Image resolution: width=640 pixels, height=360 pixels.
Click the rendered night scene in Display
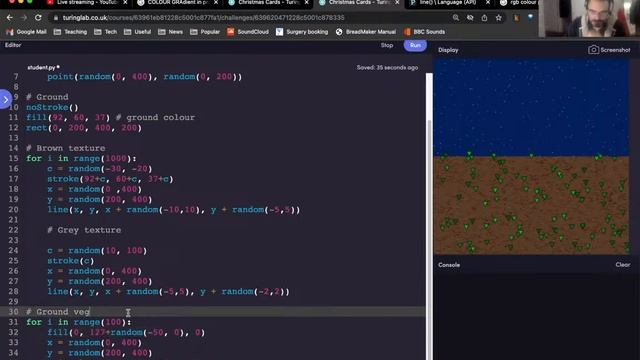click(x=531, y=156)
